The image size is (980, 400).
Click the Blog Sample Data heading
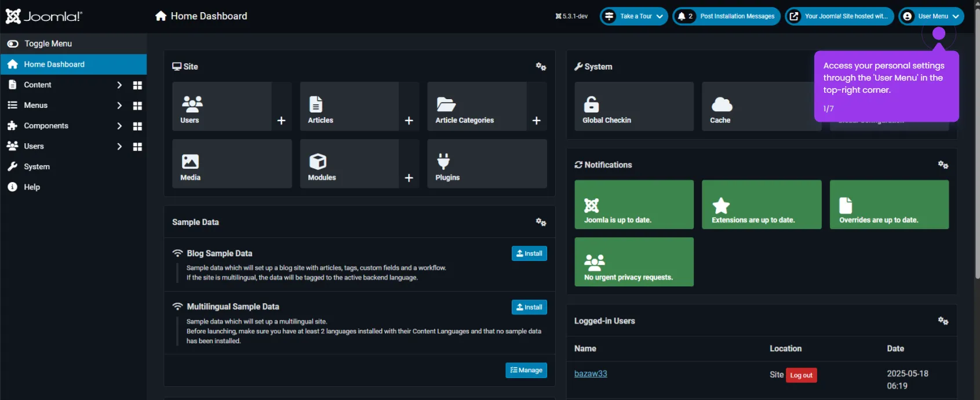point(220,253)
